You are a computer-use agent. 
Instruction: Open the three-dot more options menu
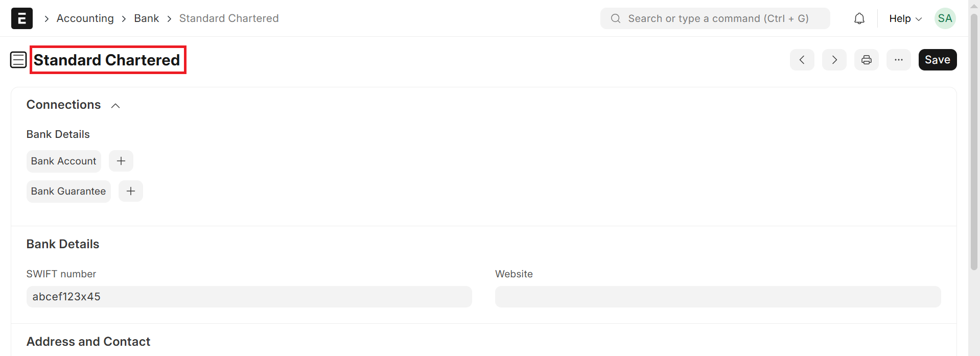(x=899, y=60)
